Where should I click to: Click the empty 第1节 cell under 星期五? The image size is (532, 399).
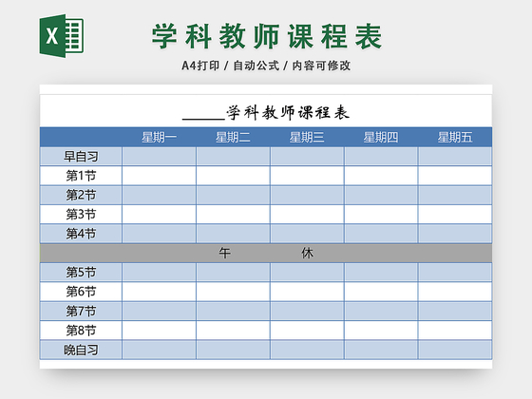pyautogui.click(x=455, y=176)
